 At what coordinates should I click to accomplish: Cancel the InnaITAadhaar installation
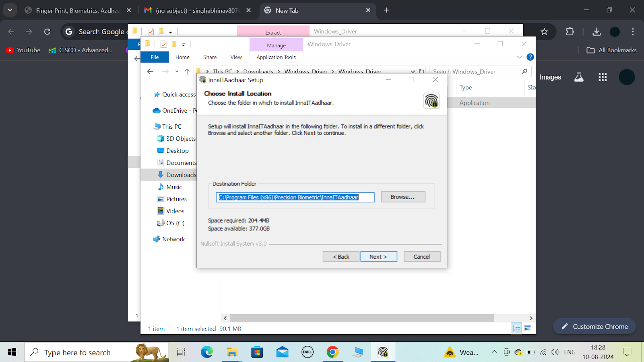421,257
